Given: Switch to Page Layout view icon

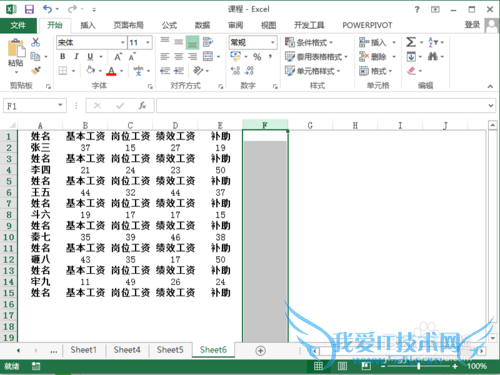Looking at the screenshot, I should (342, 366).
